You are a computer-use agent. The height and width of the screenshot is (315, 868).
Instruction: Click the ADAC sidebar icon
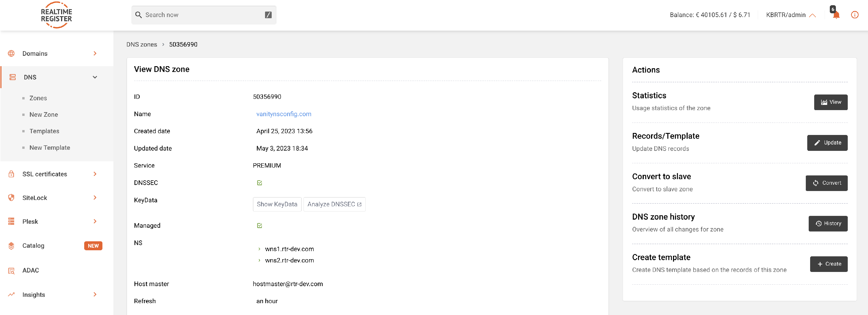click(x=12, y=270)
